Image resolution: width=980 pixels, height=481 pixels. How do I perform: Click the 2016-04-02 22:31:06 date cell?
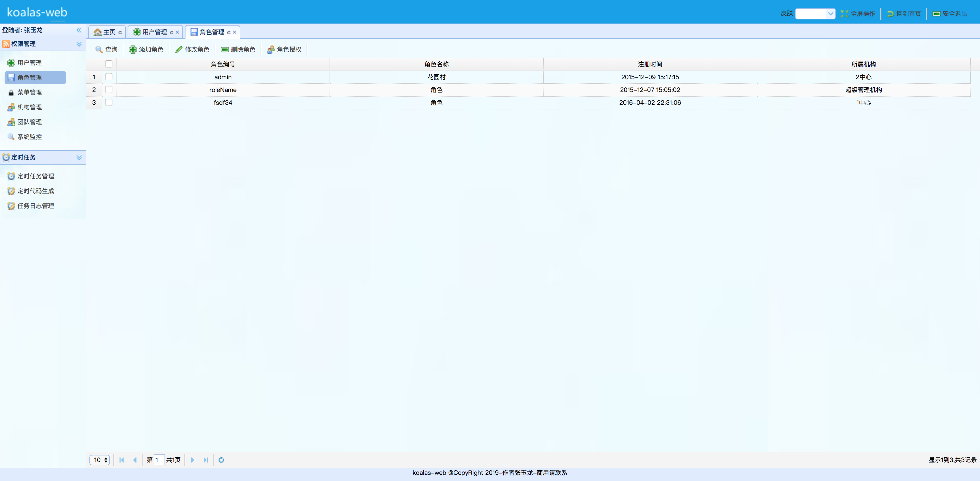click(x=650, y=103)
